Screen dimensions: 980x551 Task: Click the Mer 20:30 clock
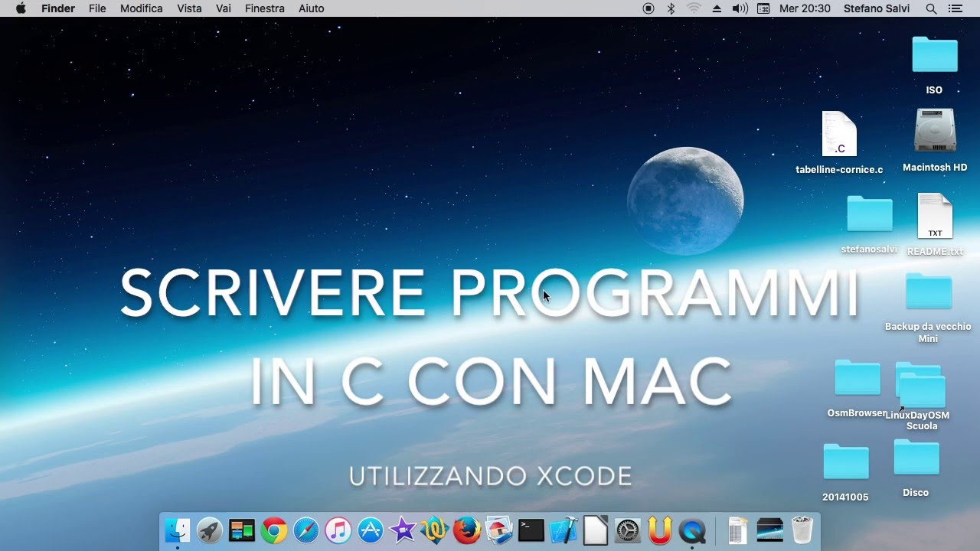[x=805, y=8]
